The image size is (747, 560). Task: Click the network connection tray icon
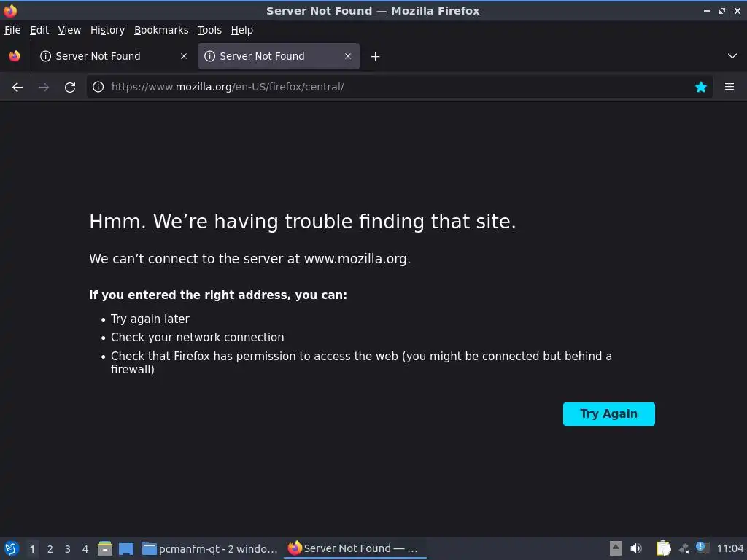click(684, 549)
